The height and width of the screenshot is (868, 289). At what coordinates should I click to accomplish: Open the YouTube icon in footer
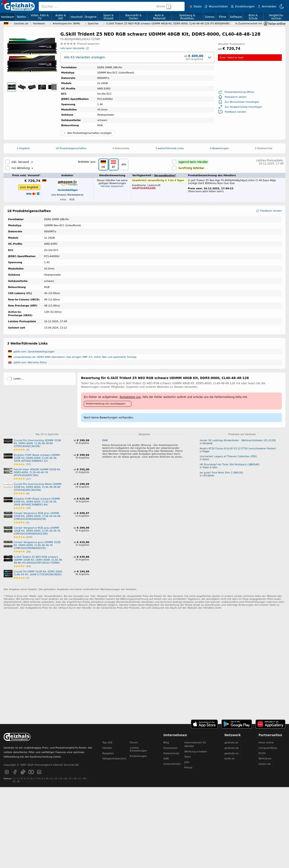[31, 772]
